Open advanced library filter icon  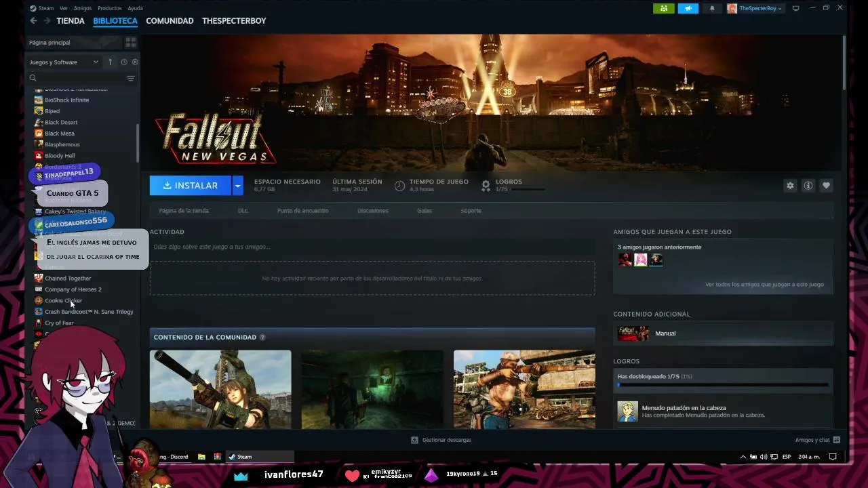pyautogui.click(x=131, y=78)
